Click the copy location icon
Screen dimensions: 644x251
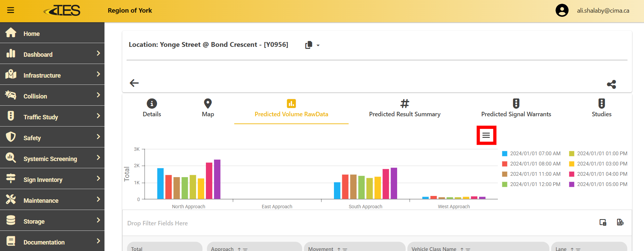pyautogui.click(x=309, y=45)
